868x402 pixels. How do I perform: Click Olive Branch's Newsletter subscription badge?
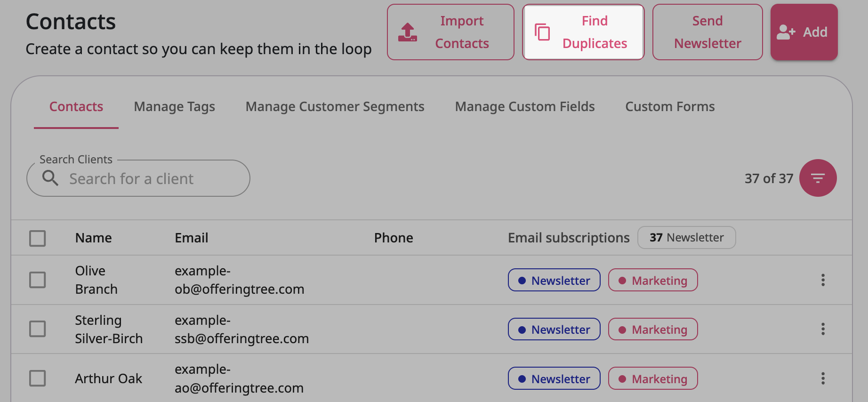554,280
